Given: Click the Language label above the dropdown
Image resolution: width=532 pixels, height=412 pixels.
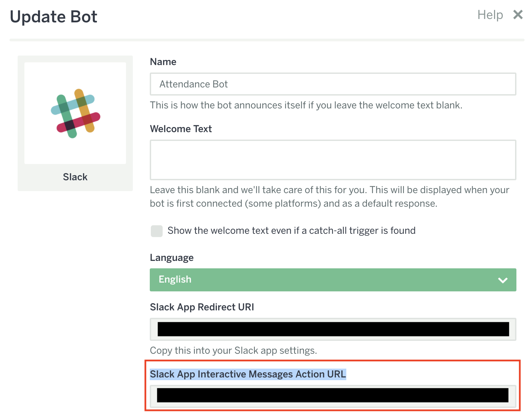Looking at the screenshot, I should click(171, 257).
